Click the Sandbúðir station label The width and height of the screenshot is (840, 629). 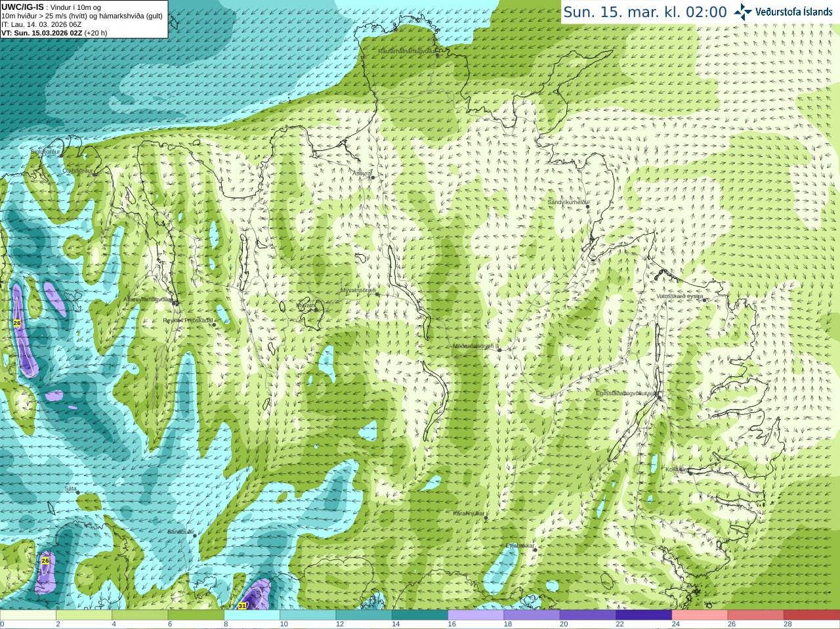pos(180,532)
